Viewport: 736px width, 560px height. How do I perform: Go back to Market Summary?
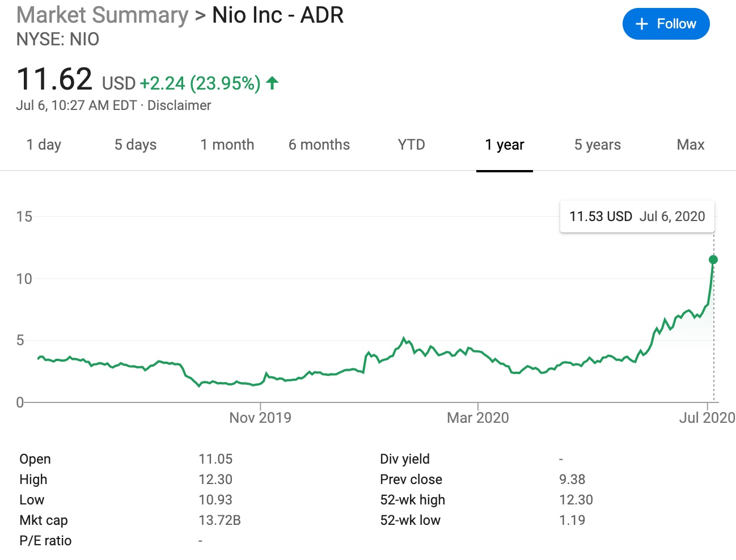tap(101, 15)
